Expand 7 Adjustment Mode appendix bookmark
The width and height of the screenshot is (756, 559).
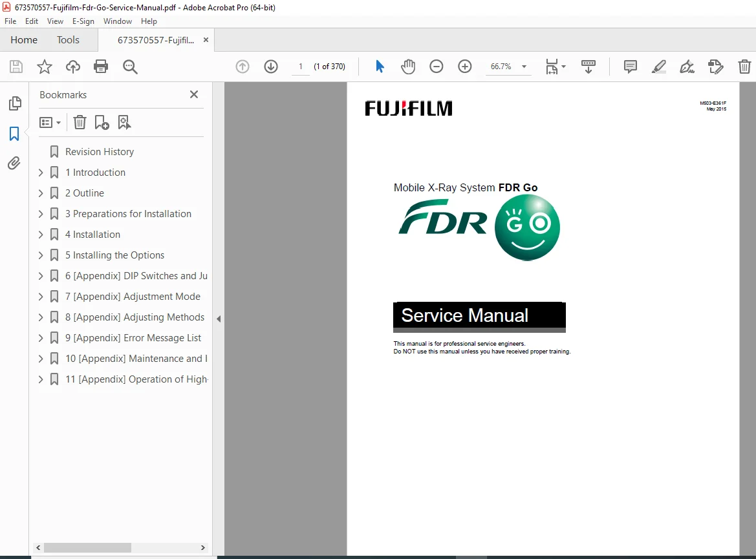tap(41, 297)
